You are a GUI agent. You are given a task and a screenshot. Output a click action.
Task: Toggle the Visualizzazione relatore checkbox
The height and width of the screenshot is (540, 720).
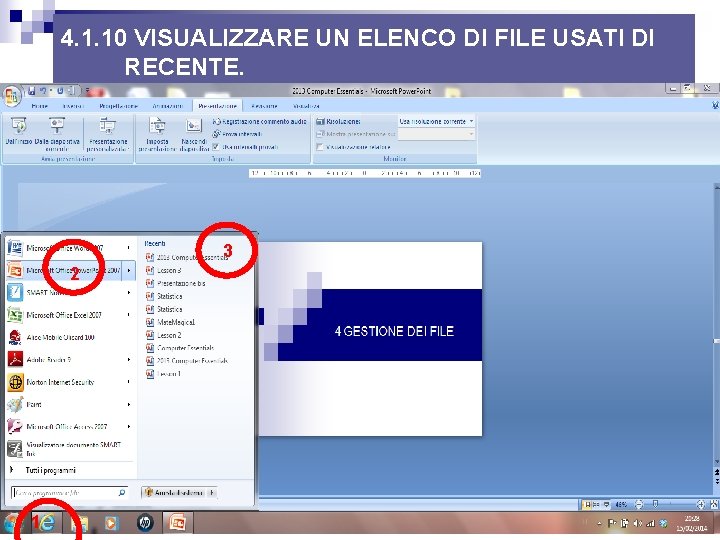(320, 147)
